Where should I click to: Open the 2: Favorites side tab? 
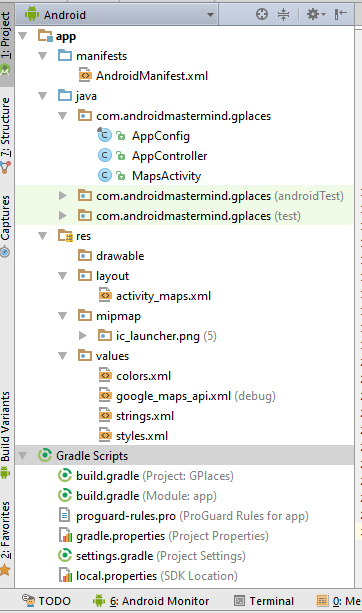[6, 538]
